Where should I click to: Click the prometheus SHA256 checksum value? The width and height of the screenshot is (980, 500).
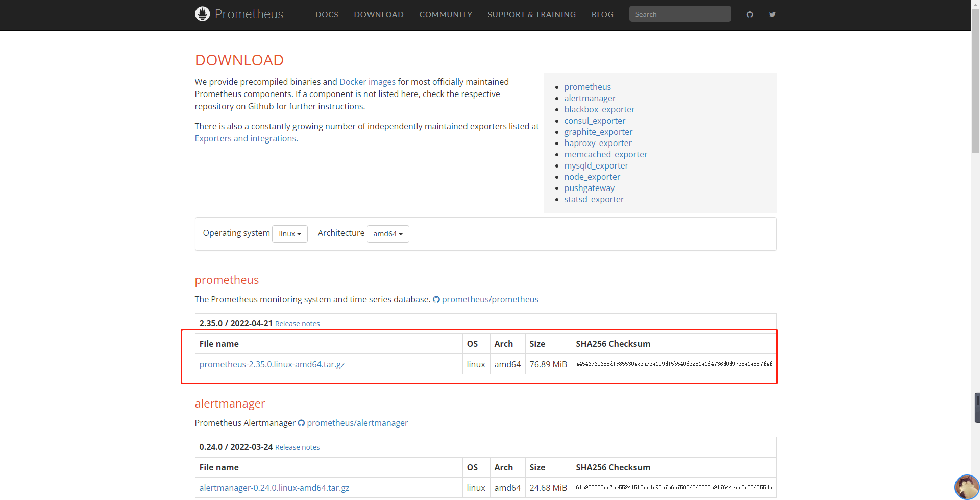[674, 364]
